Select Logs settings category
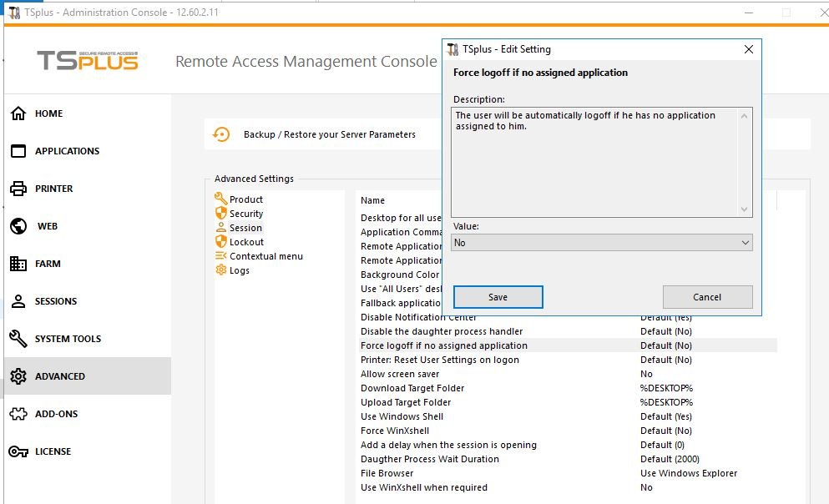 [x=240, y=270]
